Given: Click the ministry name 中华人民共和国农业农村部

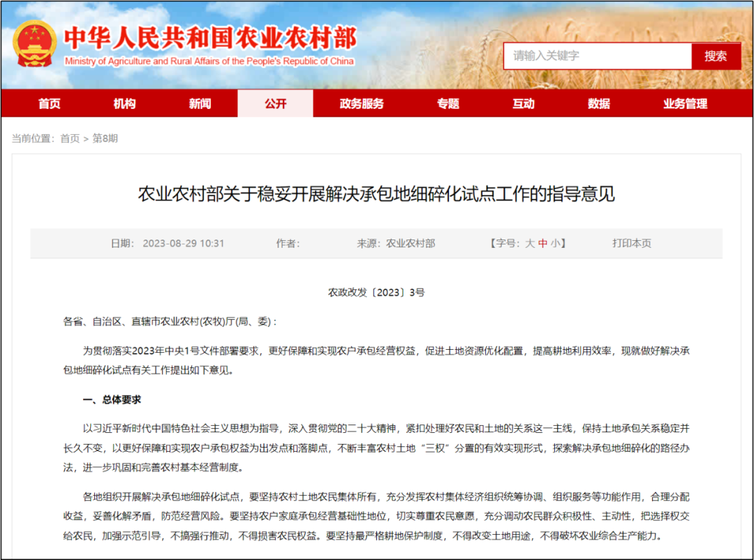Looking at the screenshot, I should [211, 38].
